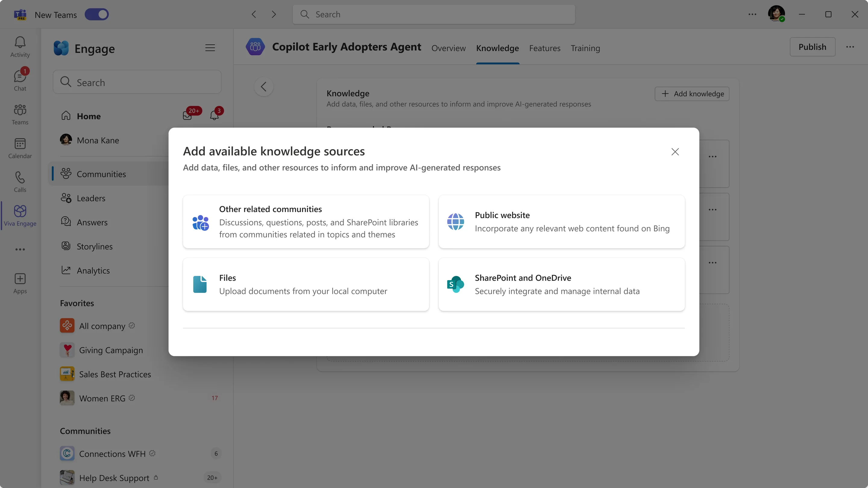Switch to the Training tab
This screenshot has width=868, height=488.
(x=585, y=48)
